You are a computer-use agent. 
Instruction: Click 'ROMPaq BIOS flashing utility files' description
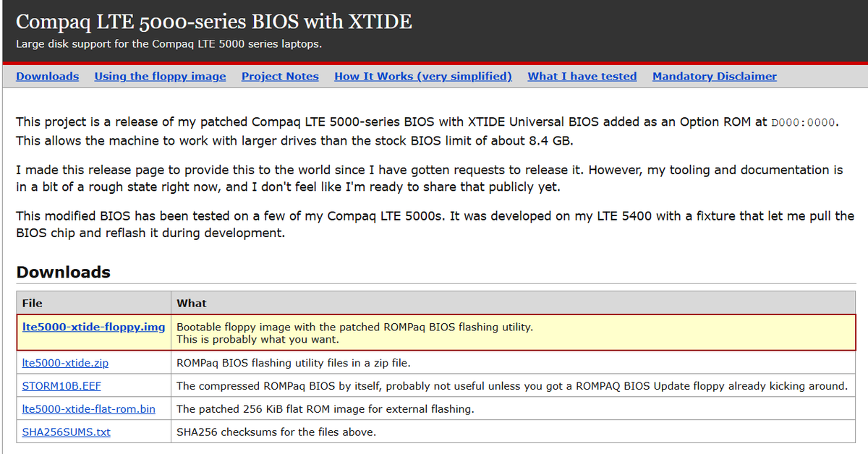[294, 363]
